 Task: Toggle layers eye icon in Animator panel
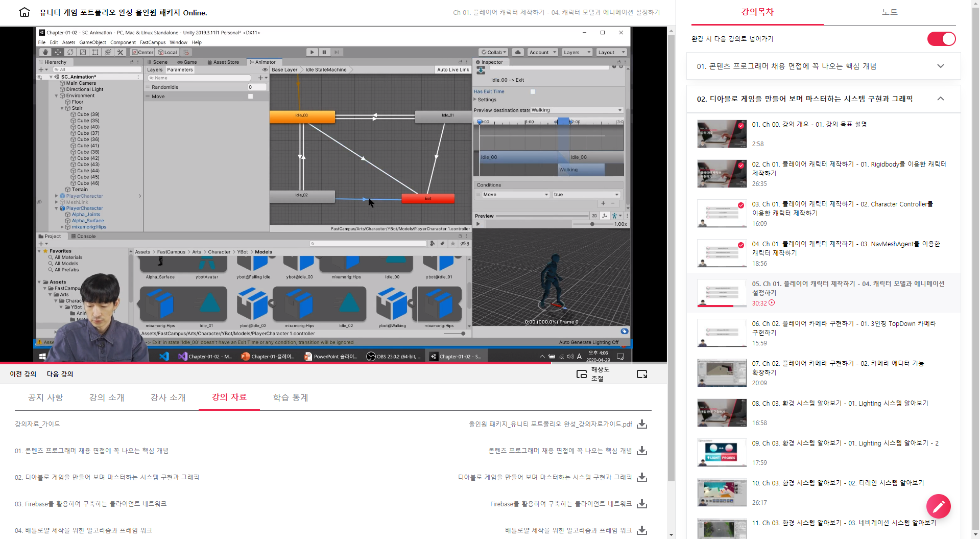(265, 69)
